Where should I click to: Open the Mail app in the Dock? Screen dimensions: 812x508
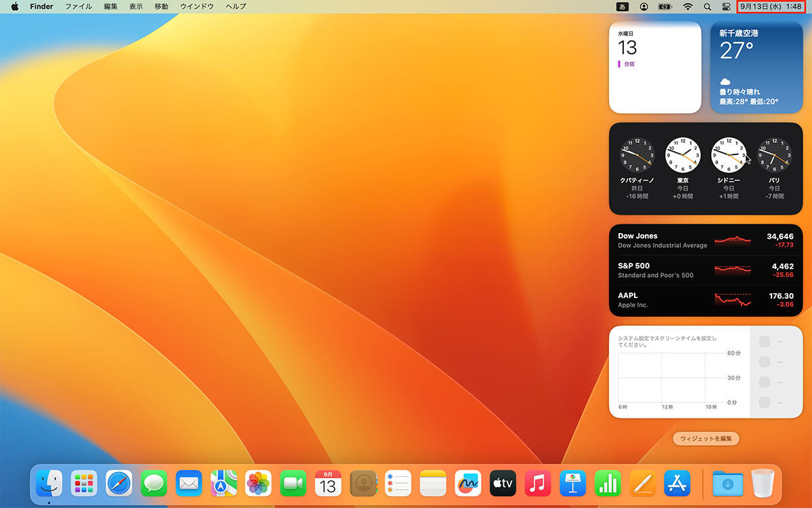(x=189, y=484)
